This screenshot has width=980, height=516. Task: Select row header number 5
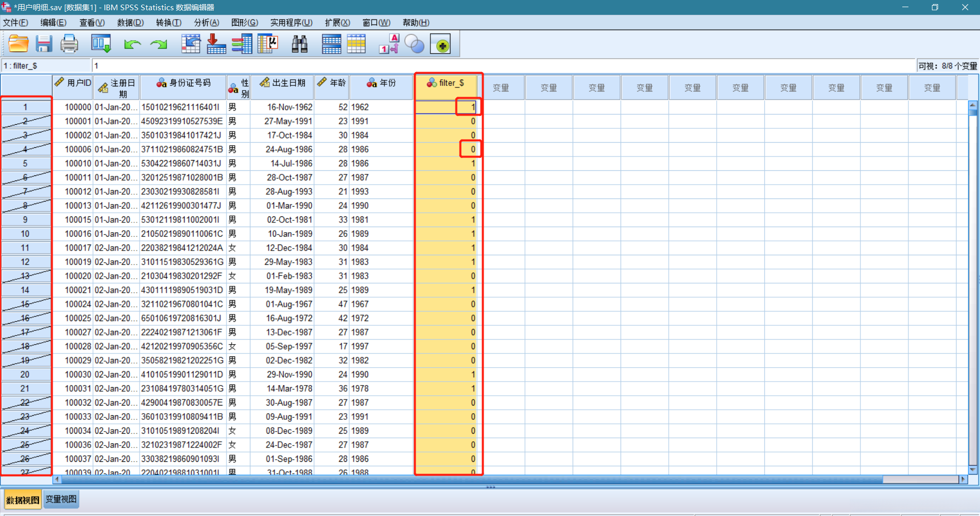26,164
